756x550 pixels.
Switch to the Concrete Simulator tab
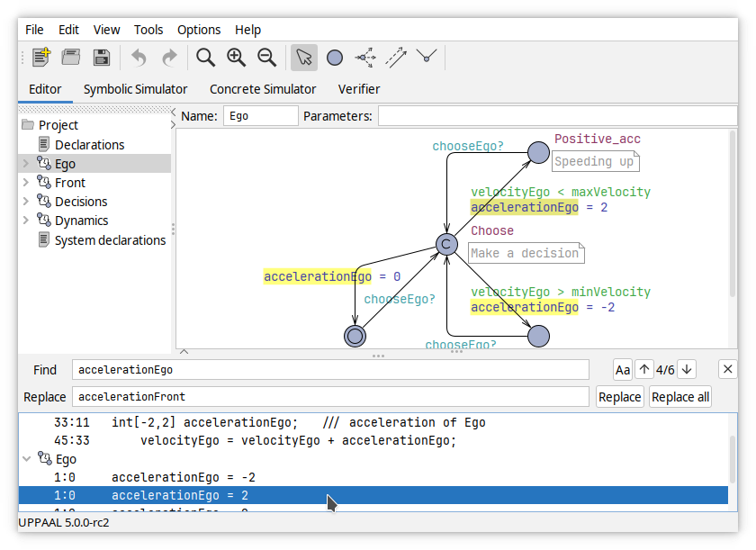tap(263, 89)
